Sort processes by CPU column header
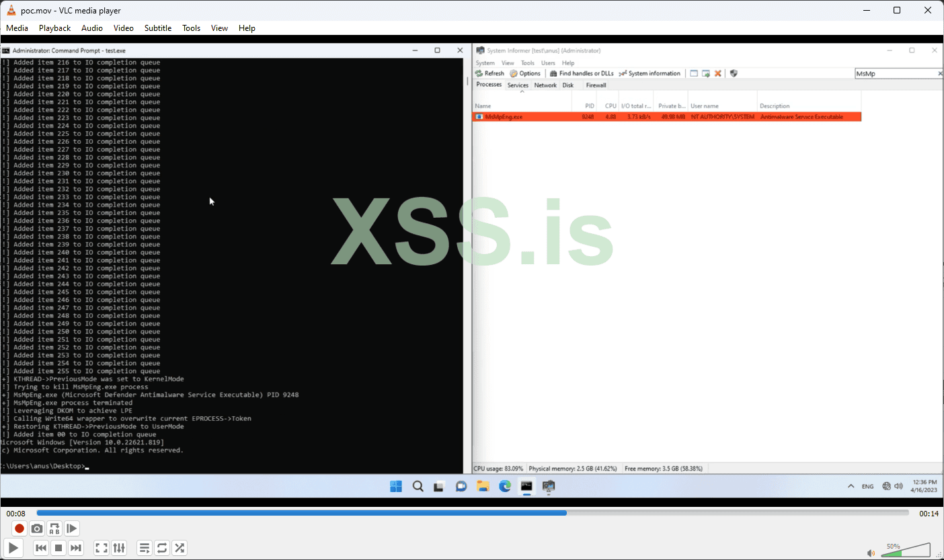944x560 pixels. pyautogui.click(x=608, y=106)
